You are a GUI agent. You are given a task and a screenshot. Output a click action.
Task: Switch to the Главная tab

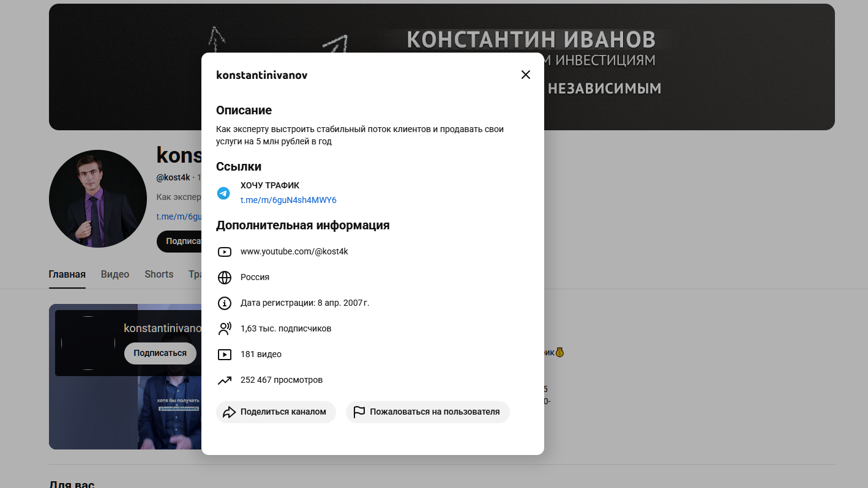click(x=67, y=275)
